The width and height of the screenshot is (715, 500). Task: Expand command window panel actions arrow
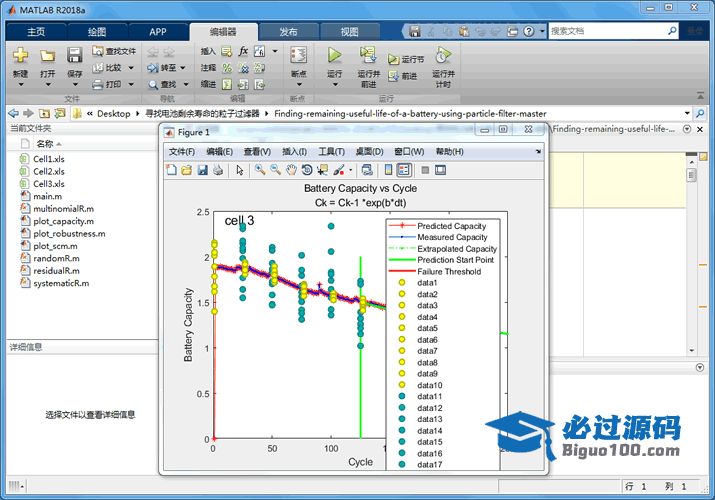coord(700,367)
